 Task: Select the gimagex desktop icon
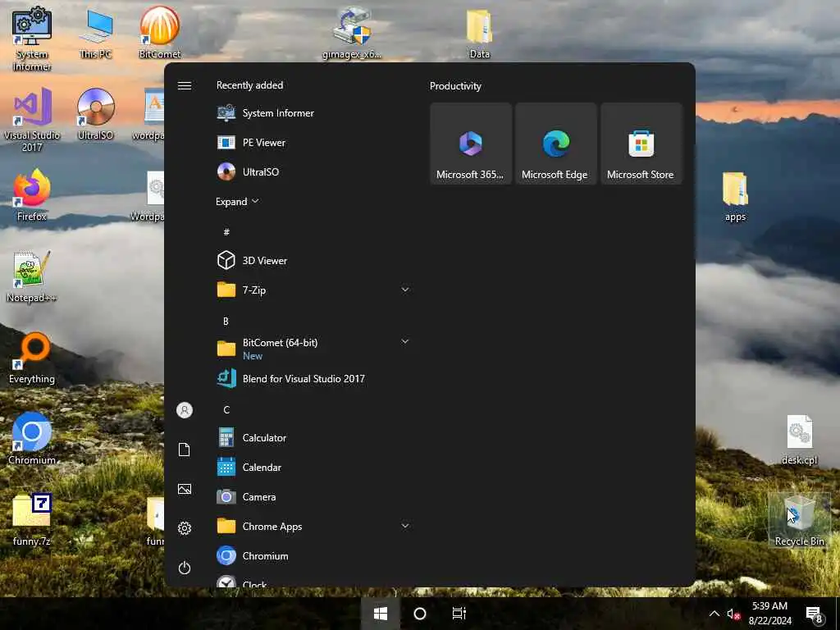point(352,33)
